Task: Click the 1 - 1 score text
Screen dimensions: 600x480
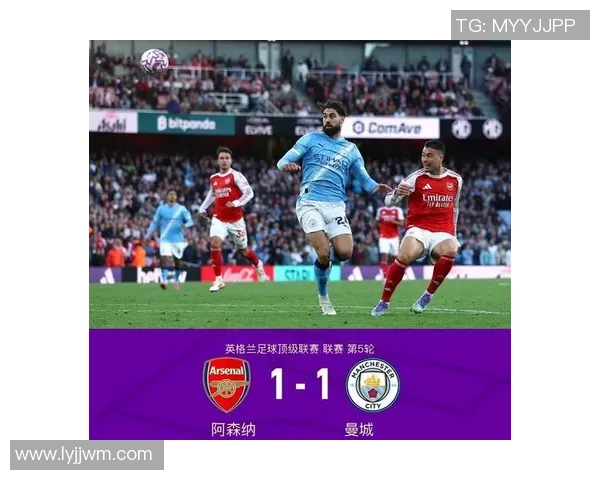Action: pos(300,384)
